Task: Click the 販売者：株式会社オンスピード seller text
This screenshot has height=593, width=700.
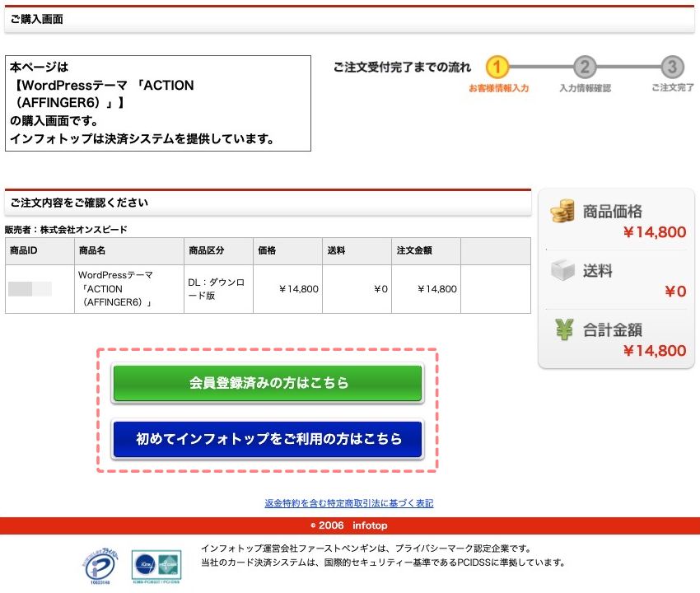Action: (66, 230)
